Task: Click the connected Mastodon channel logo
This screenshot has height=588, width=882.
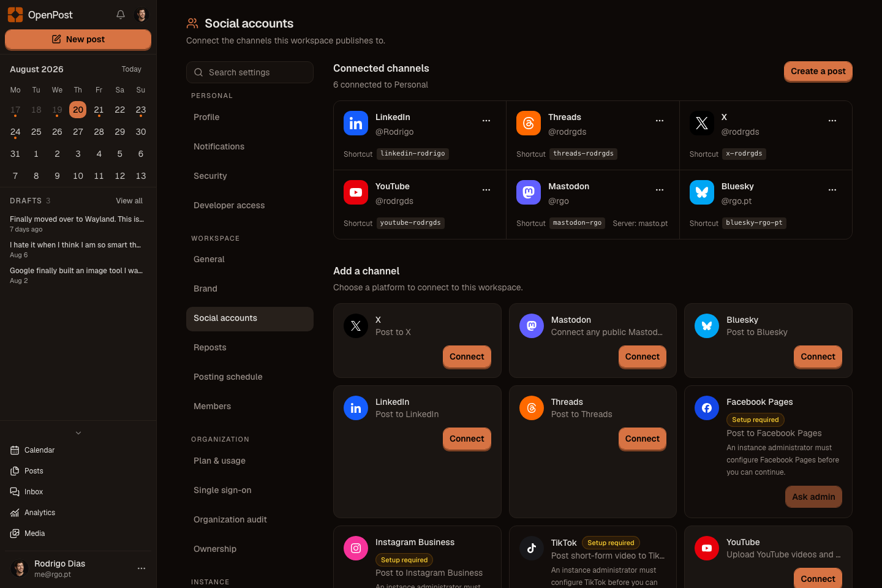Action: coord(529,192)
